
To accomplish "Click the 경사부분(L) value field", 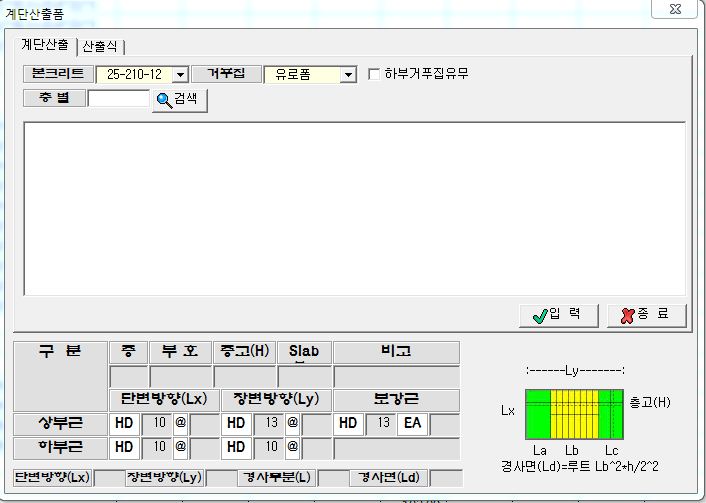I will click(333, 478).
